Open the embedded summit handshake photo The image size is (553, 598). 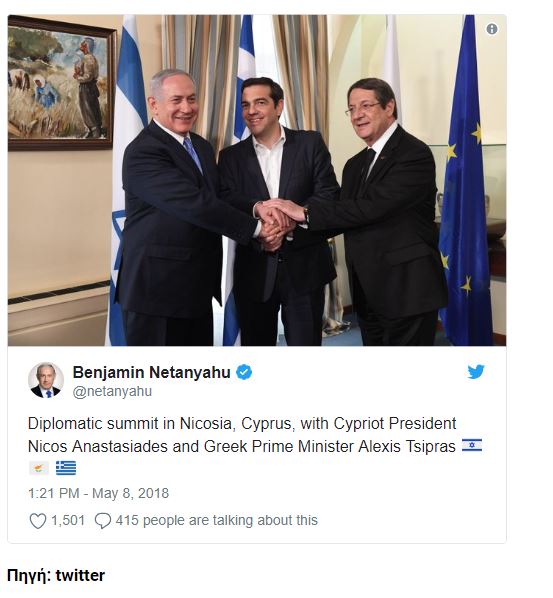click(257, 180)
